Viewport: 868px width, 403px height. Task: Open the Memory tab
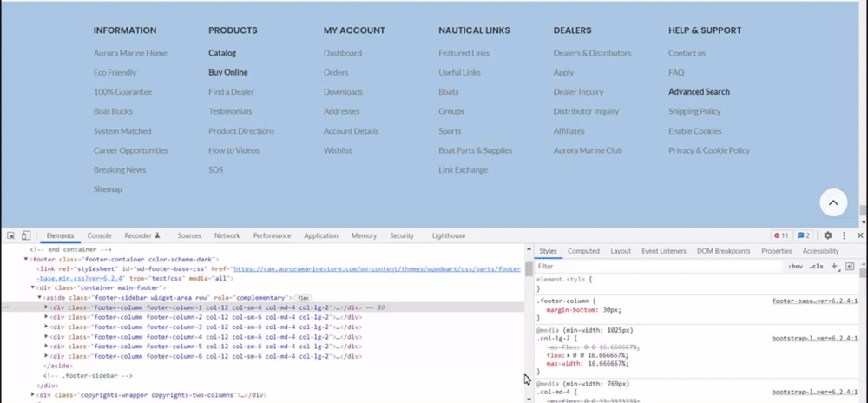(x=364, y=236)
